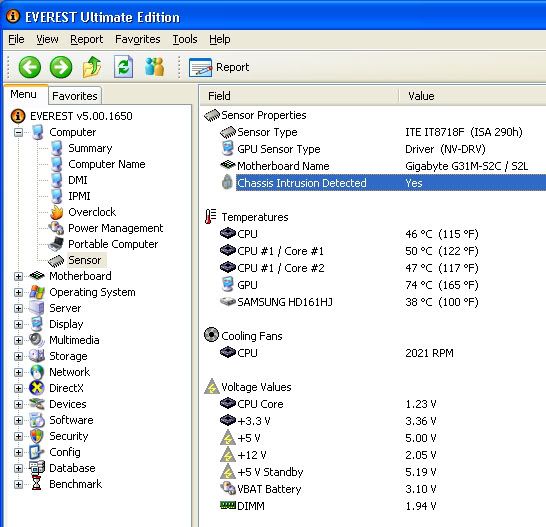Click the Network globe icon
The height and width of the screenshot is (527, 546).
tap(37, 372)
